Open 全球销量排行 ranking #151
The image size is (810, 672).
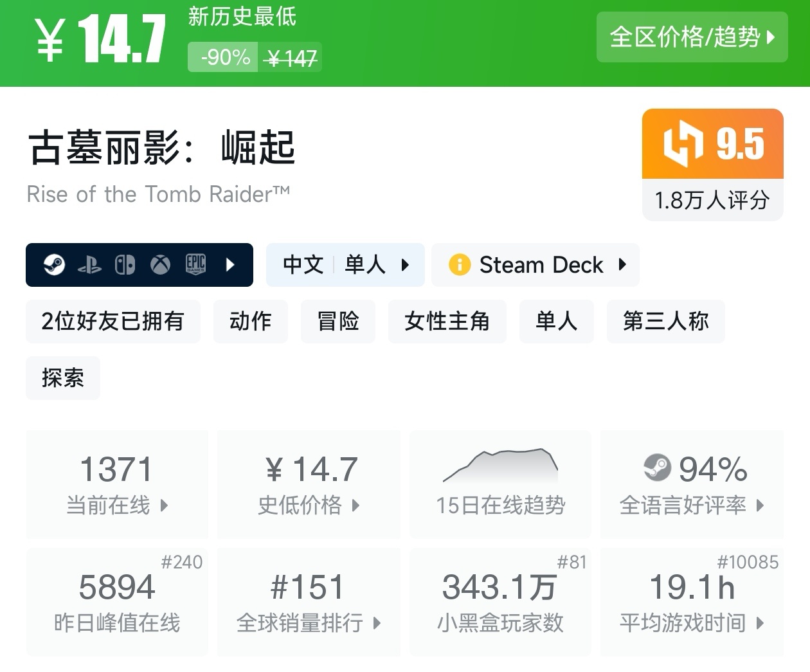pyautogui.click(x=309, y=602)
